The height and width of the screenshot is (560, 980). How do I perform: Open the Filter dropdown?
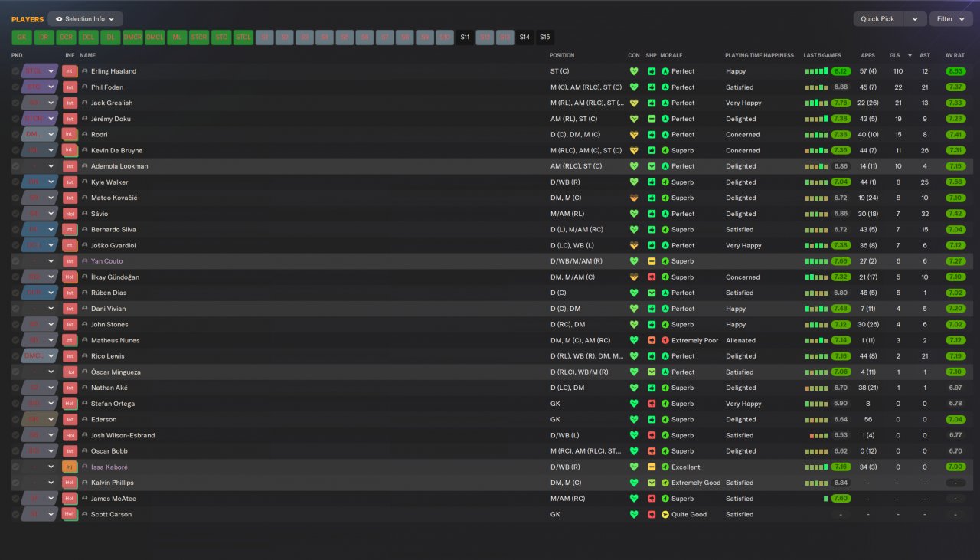click(951, 19)
